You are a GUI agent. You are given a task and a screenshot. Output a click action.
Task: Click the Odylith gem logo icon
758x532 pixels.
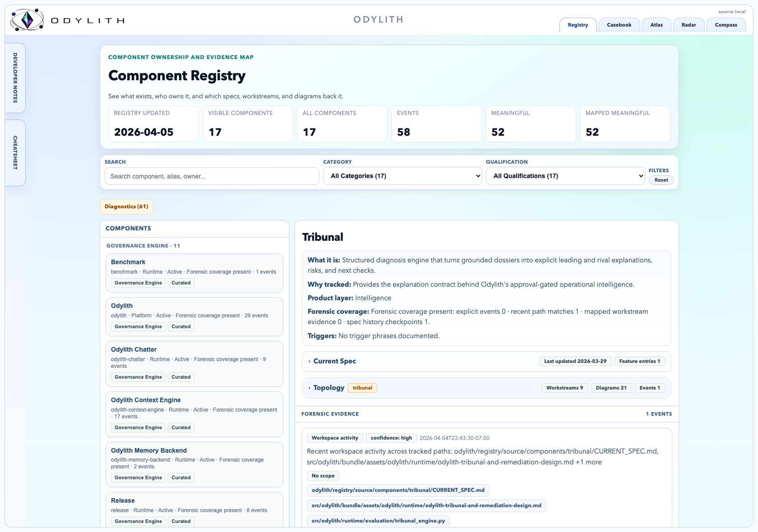[x=27, y=20]
